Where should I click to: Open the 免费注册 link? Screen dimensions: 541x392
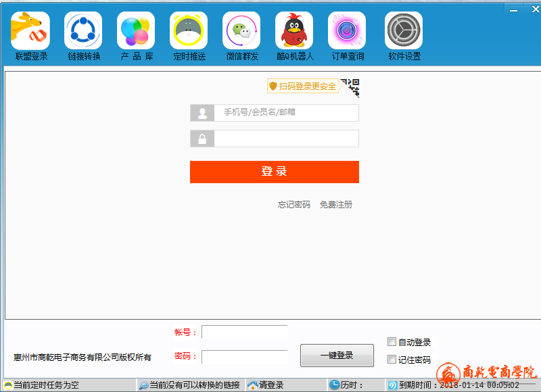[x=335, y=205]
